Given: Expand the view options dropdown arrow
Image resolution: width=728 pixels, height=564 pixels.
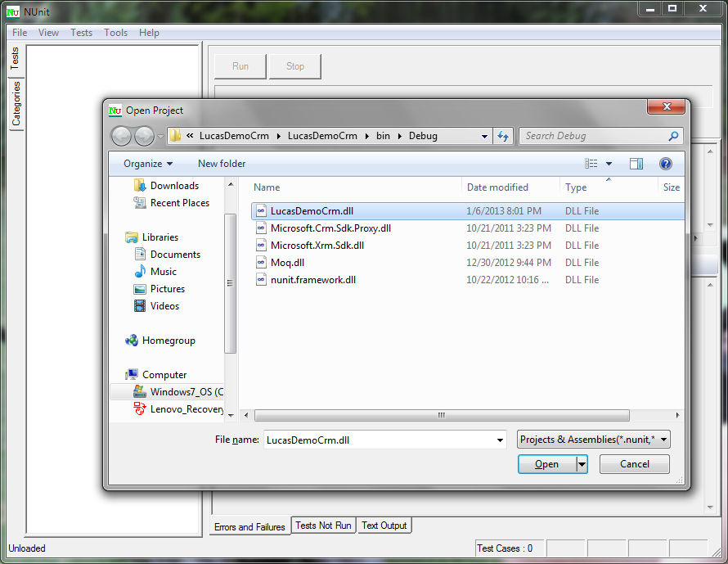Looking at the screenshot, I should (x=609, y=164).
